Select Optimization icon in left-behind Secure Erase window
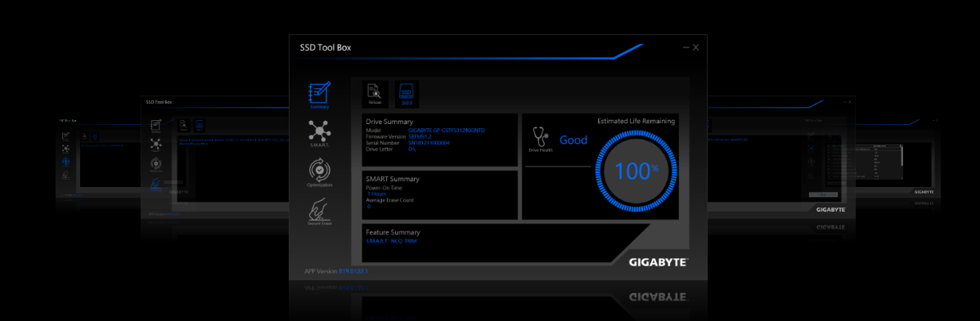 [156, 164]
